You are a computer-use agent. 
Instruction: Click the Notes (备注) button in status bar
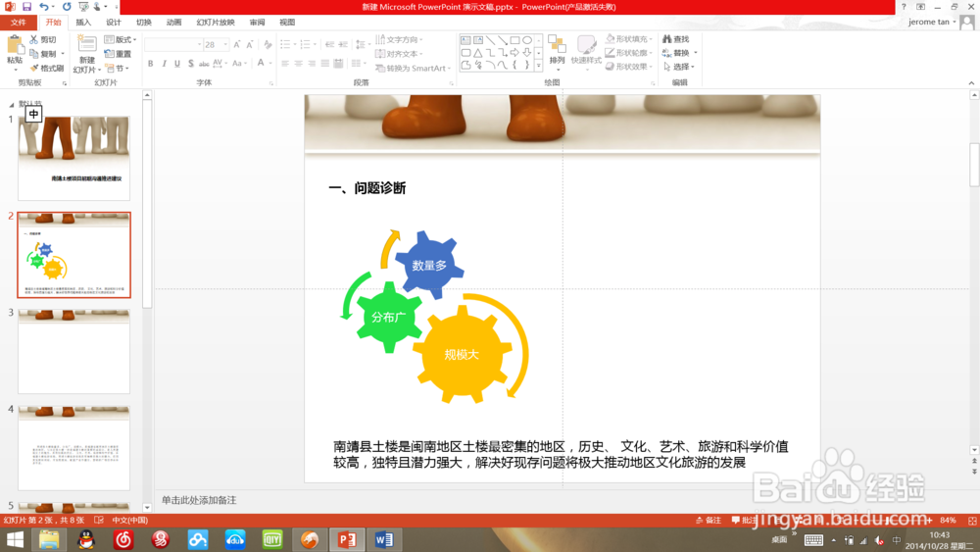709,520
